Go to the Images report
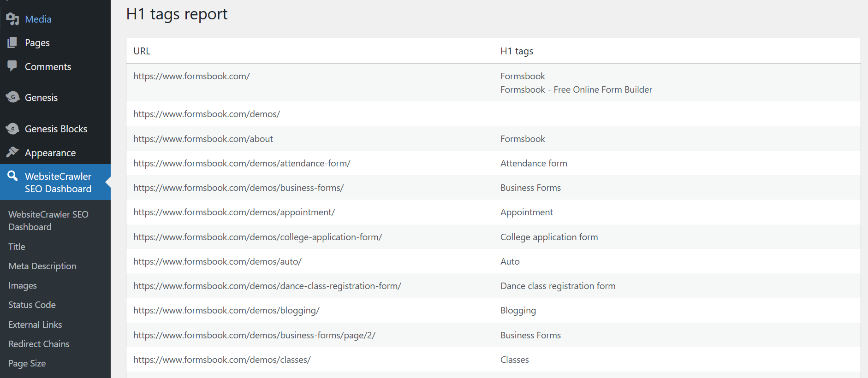Screen dimensions: 868x378 (23, 285)
